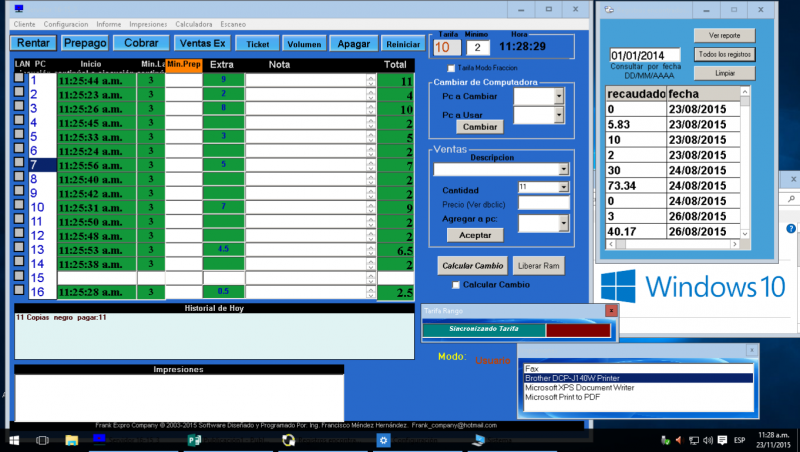
Task: Click the Calcular Cambio button
Action: [472, 266]
